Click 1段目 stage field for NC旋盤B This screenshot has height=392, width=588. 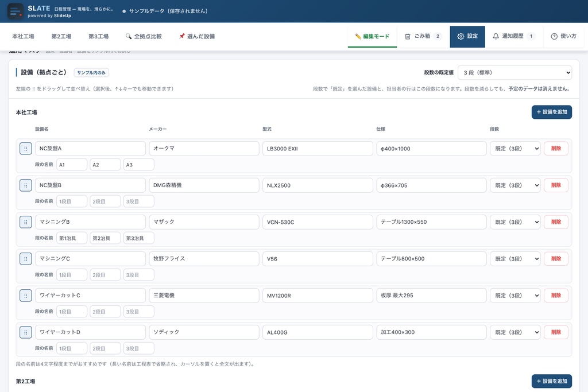[x=72, y=201]
